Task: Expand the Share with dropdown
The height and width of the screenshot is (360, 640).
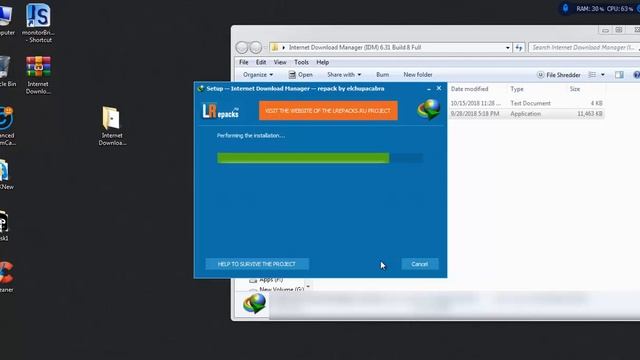Action: [344, 75]
